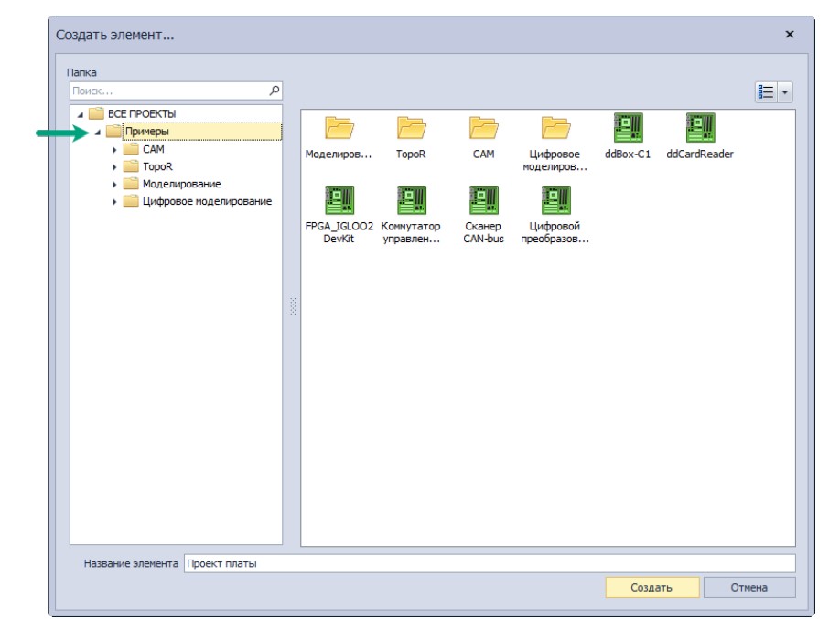Select the ddBox-C1 board project icon

click(x=628, y=128)
